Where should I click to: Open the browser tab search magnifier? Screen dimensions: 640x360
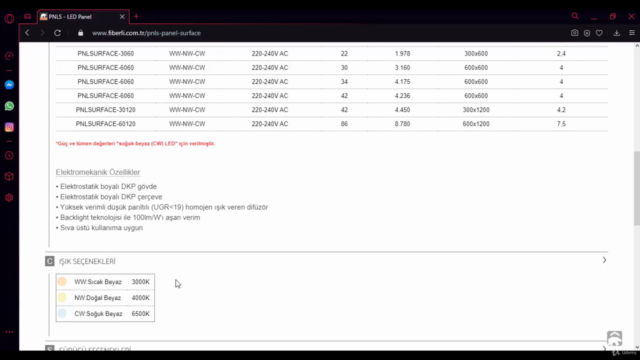tap(575, 16)
